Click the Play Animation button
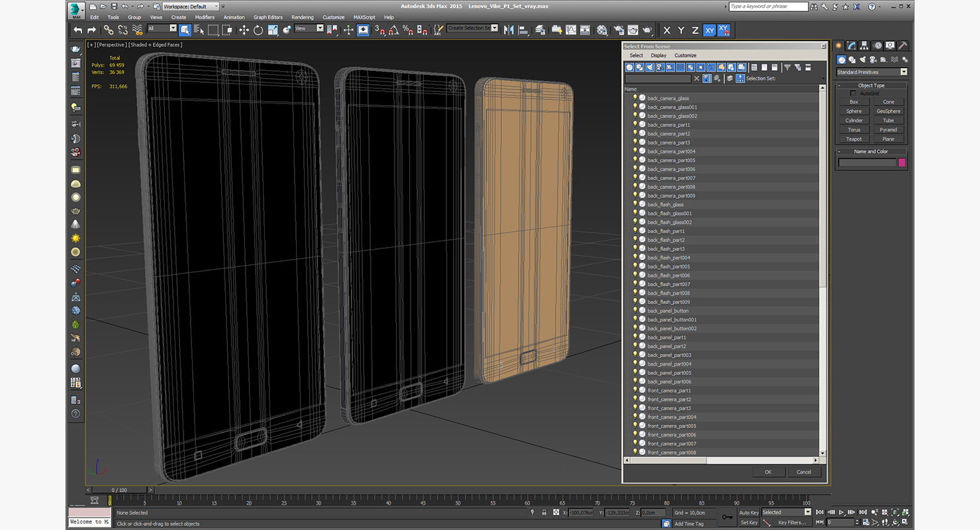 pyautogui.click(x=842, y=512)
